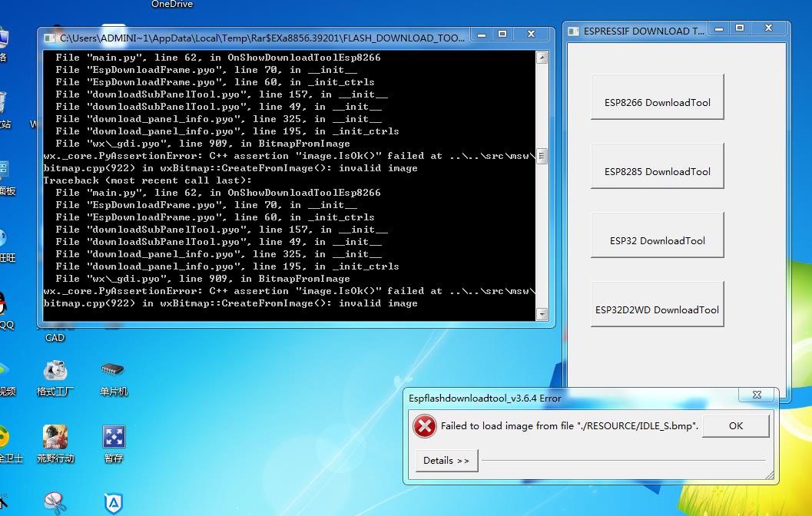
Task: Close the console window
Action: click(531, 34)
